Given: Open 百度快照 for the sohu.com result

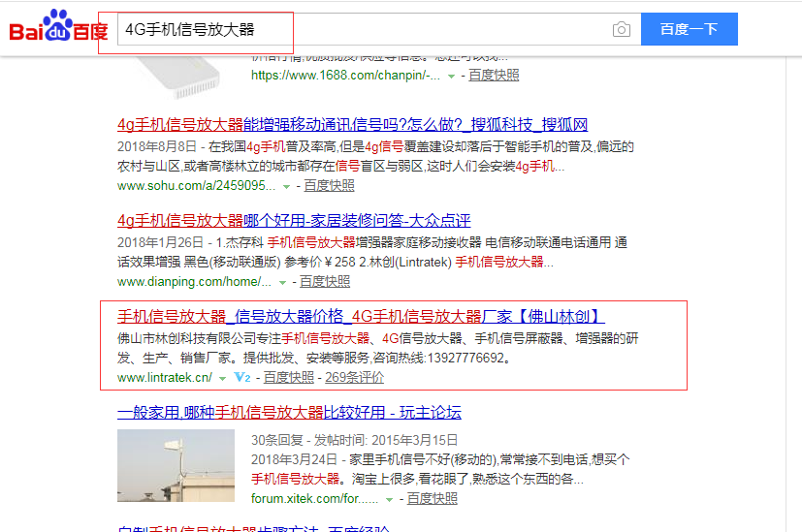Looking at the screenshot, I should (329, 185).
